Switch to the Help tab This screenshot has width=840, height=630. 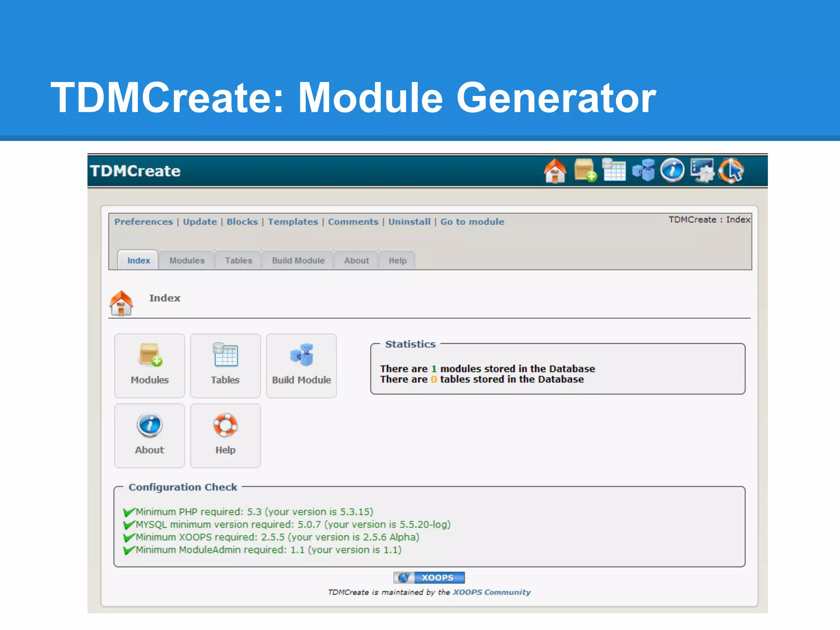(397, 260)
